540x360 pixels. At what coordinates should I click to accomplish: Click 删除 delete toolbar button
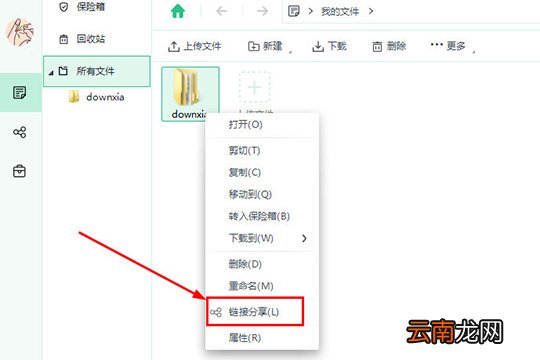[x=389, y=46]
